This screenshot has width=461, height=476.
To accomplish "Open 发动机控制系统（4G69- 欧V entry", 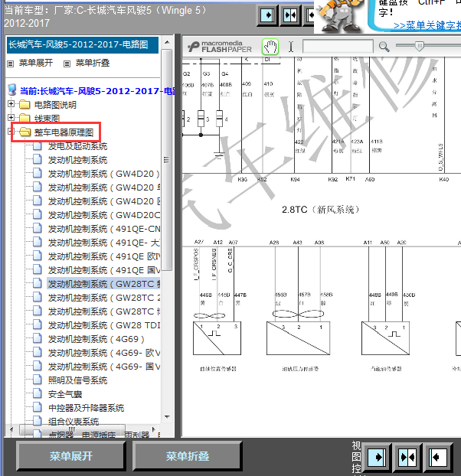I will click(x=104, y=353).
